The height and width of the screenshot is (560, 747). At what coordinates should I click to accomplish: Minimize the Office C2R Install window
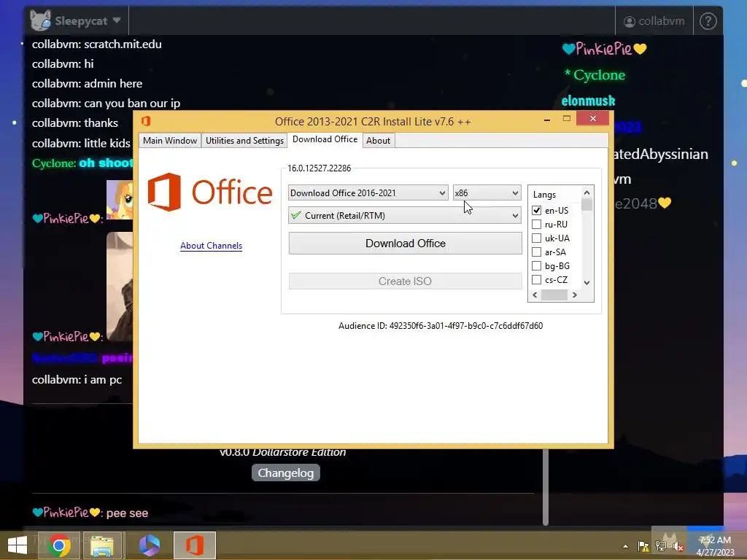(x=547, y=119)
